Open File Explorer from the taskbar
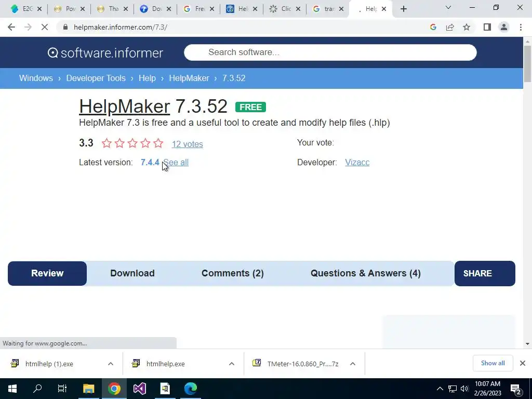Image resolution: width=532 pixels, height=399 pixels. click(x=88, y=389)
